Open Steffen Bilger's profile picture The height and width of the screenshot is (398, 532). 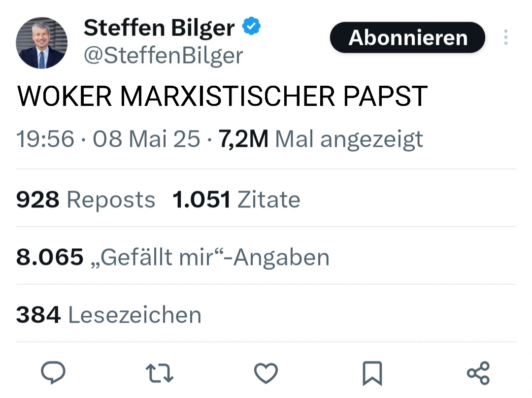click(x=41, y=43)
